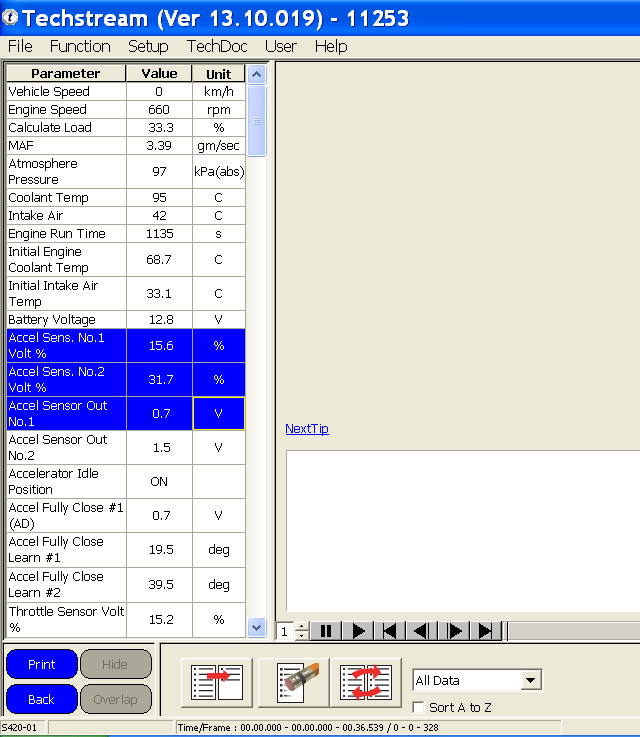The width and height of the screenshot is (640, 737).
Task: Click the Back button
Action: click(x=42, y=699)
